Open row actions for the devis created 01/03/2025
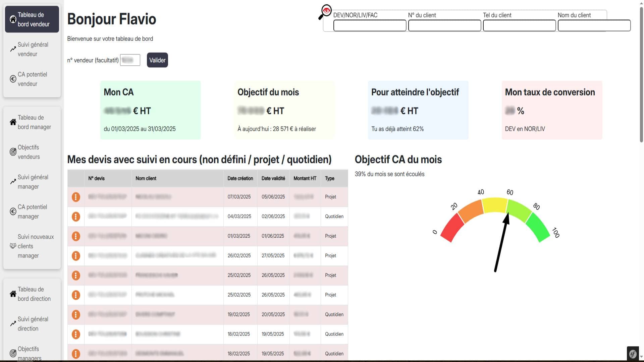This screenshot has height=362, width=644. (76, 236)
